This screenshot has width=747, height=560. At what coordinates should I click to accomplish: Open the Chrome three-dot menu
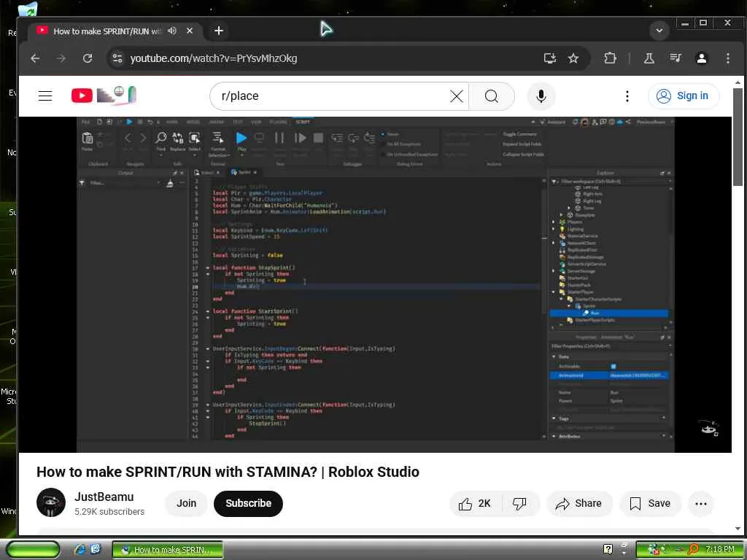727,58
